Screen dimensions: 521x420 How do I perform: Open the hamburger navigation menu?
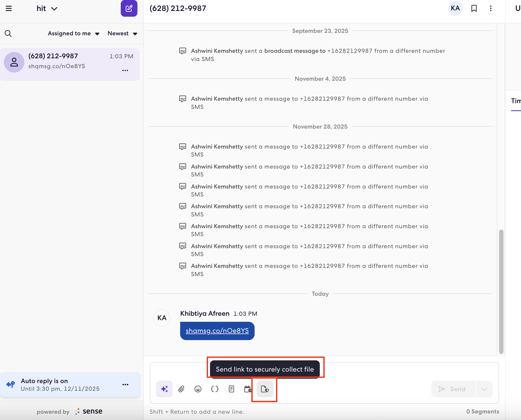pyautogui.click(x=9, y=8)
